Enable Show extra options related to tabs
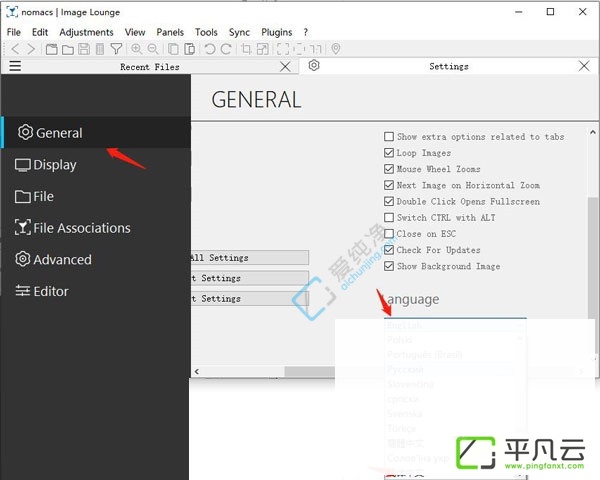Image resolution: width=600 pixels, height=480 pixels. [x=389, y=137]
